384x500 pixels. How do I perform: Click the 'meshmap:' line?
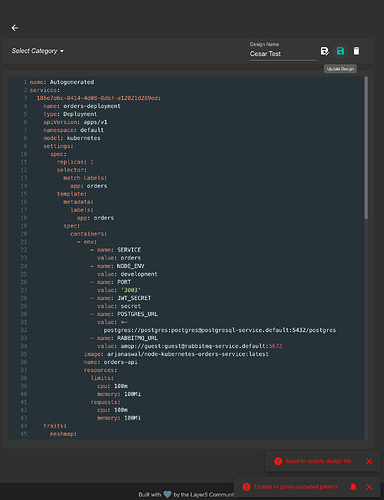click(63, 434)
